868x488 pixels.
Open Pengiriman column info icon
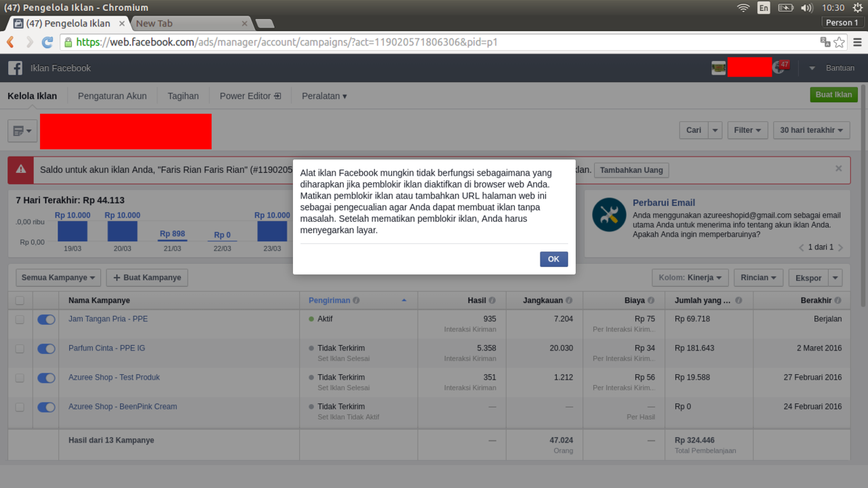[356, 300]
